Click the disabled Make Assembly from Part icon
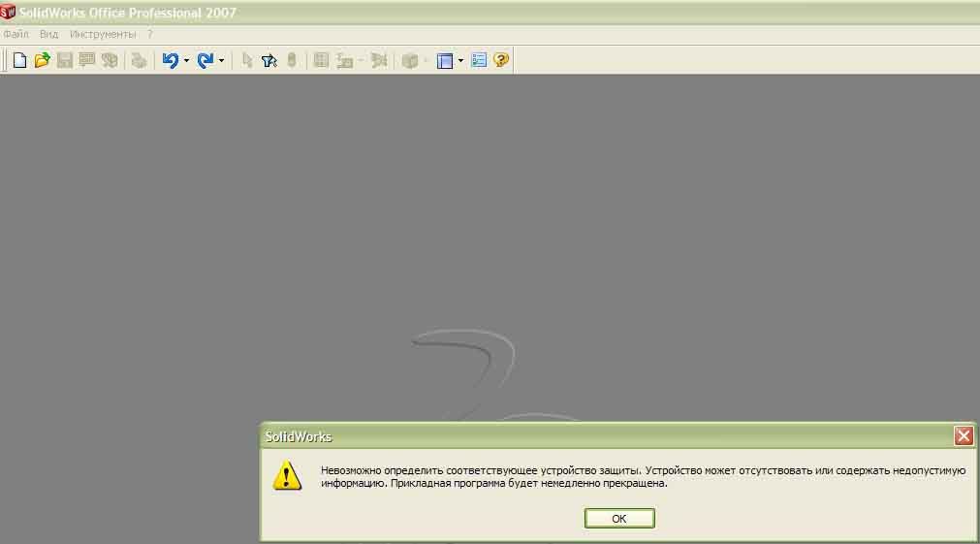980x544 pixels. 110,60
